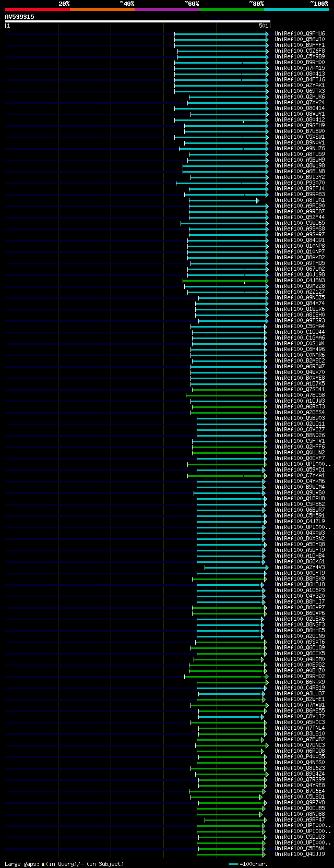Open the UniRef100_A6RXT3 entry
334x868 pixels.
pyautogui.click(x=300, y=406)
